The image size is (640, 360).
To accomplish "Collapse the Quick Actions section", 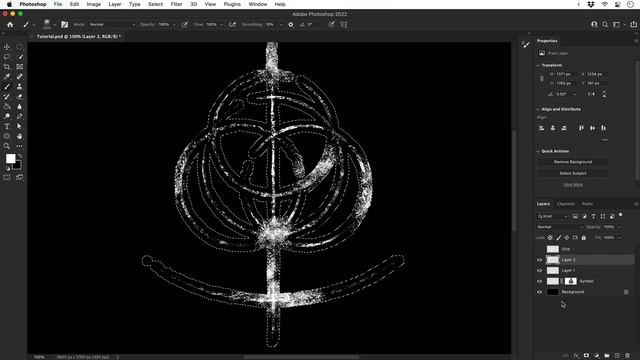I will click(x=538, y=151).
